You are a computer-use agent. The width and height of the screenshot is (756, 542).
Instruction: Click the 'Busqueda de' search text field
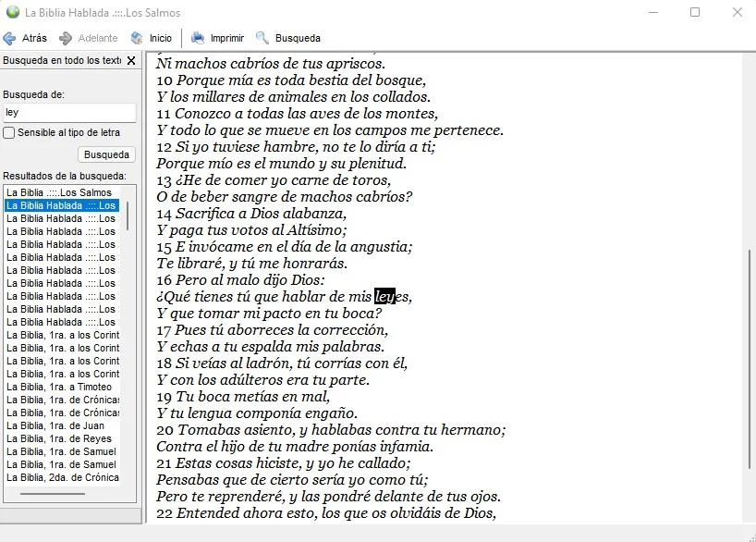tap(69, 113)
